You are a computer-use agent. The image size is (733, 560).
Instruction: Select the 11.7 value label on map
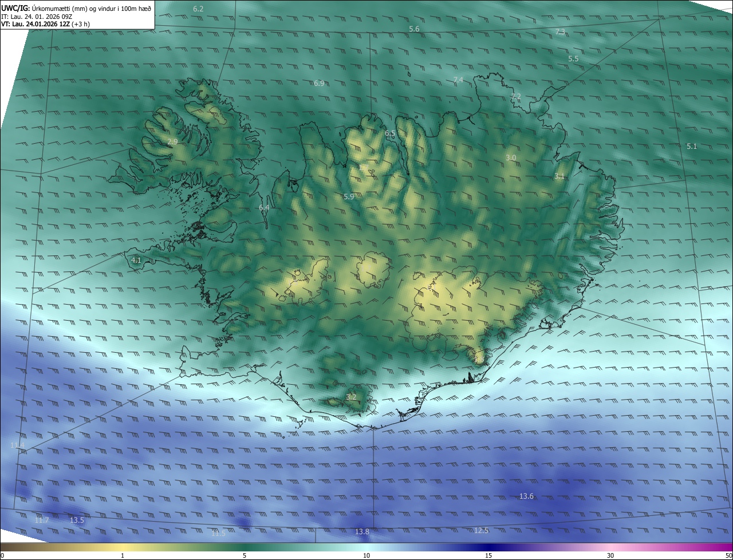pos(41,520)
